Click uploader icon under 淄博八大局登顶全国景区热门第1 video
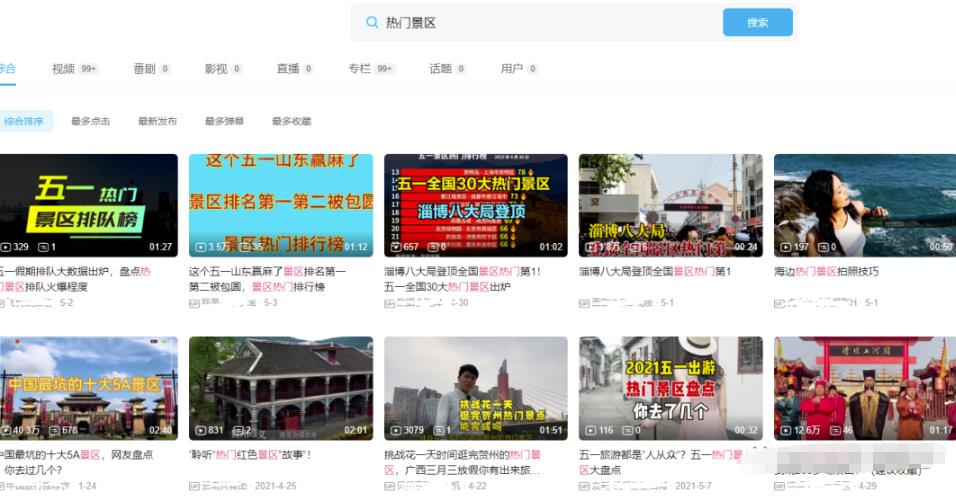Viewport: 956px width, 496px height. (x=585, y=303)
